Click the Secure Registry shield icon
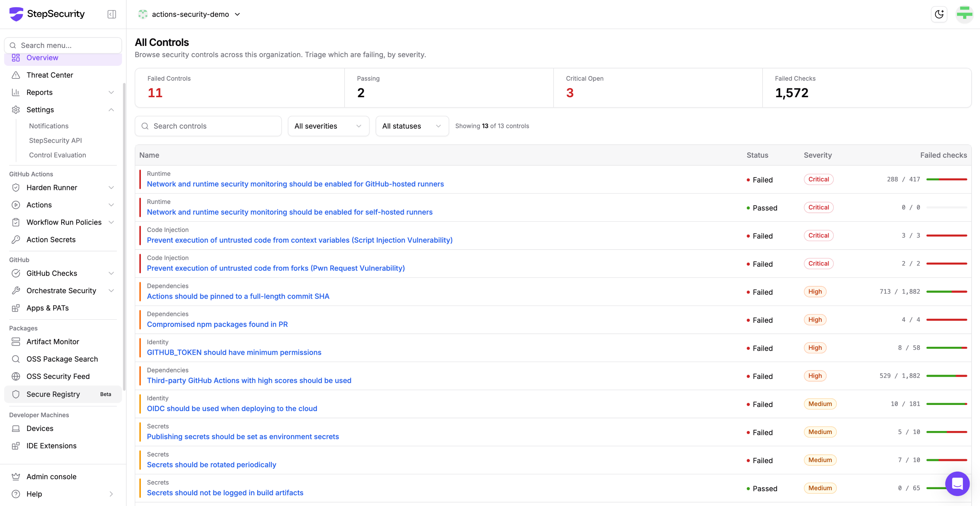 16,394
